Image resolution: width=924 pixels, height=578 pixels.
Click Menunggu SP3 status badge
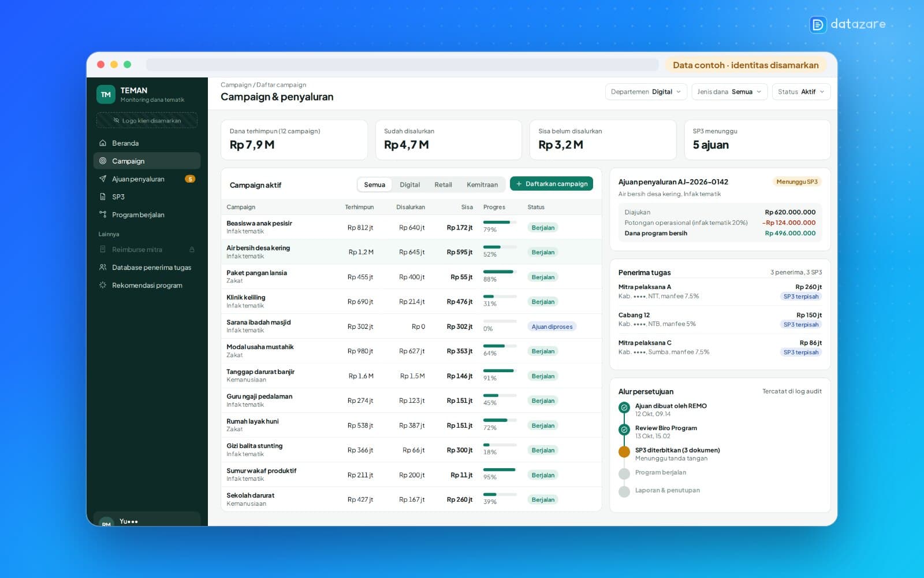coord(797,181)
